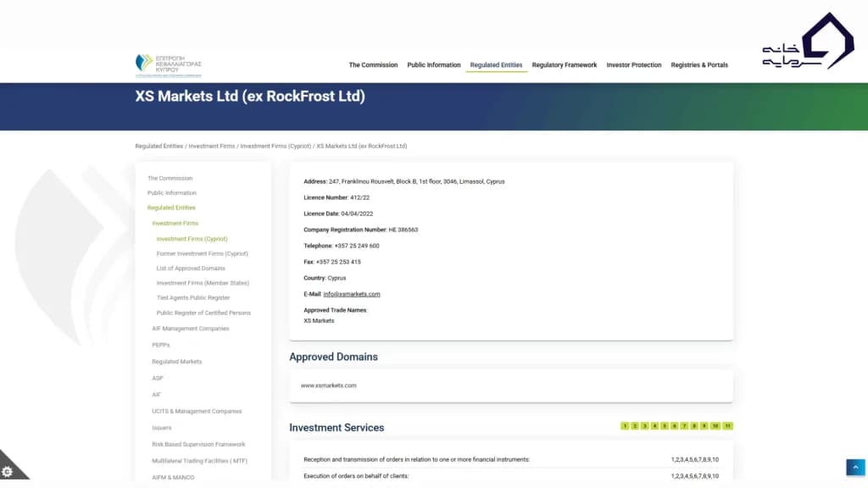
Task: Open Tied Agents Public Register sidebar item
Action: tap(192, 297)
